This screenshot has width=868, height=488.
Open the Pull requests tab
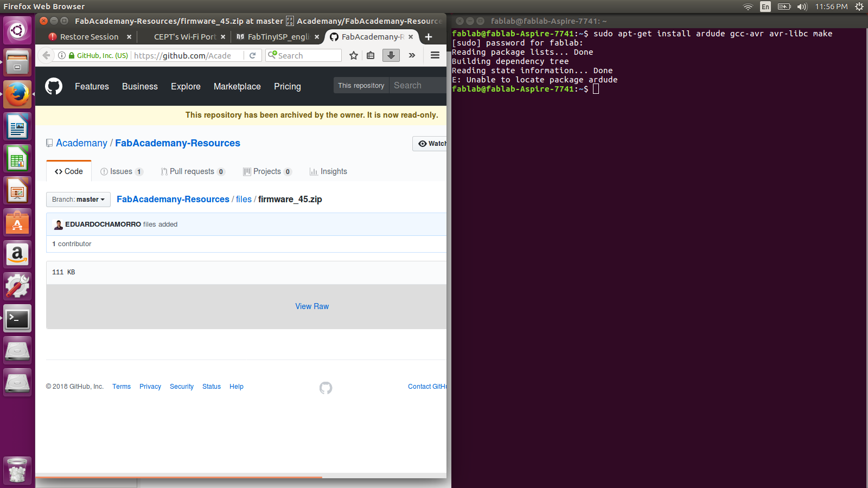tap(193, 171)
